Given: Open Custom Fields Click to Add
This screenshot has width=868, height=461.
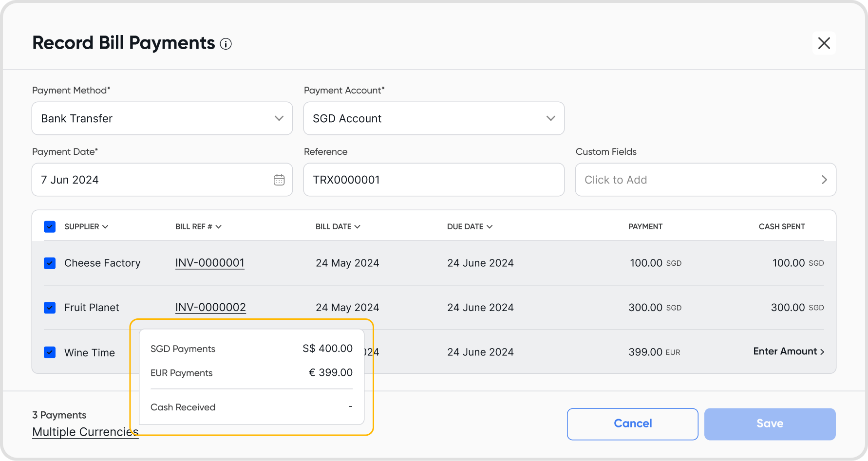Looking at the screenshot, I should tap(705, 180).
